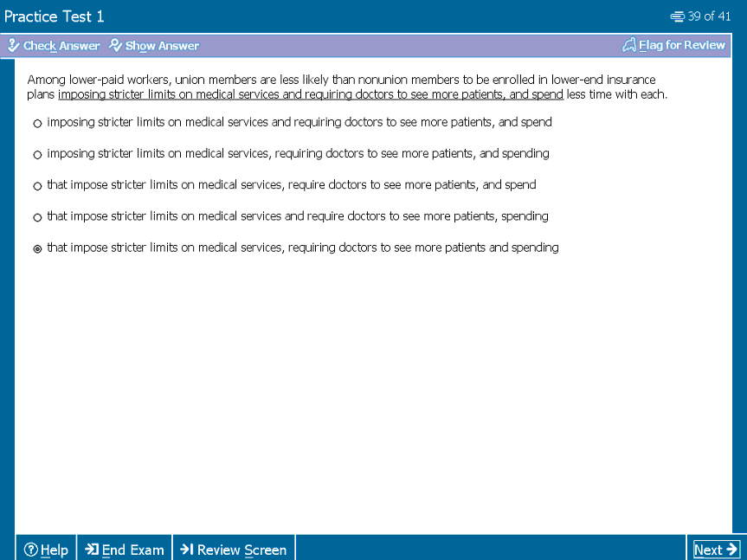Screen dimensions: 747x560
Task: Click the Flag for Review flag icon
Action: [x=629, y=45]
